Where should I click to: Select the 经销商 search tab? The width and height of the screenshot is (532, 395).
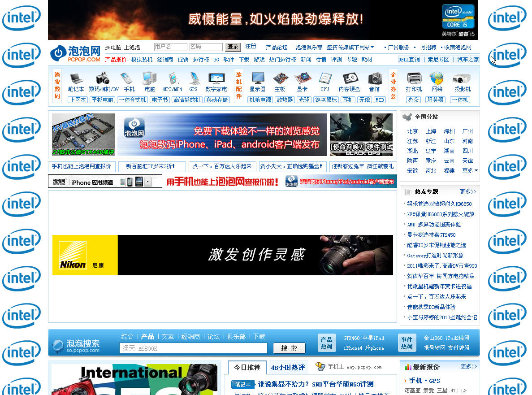pyautogui.click(x=190, y=337)
